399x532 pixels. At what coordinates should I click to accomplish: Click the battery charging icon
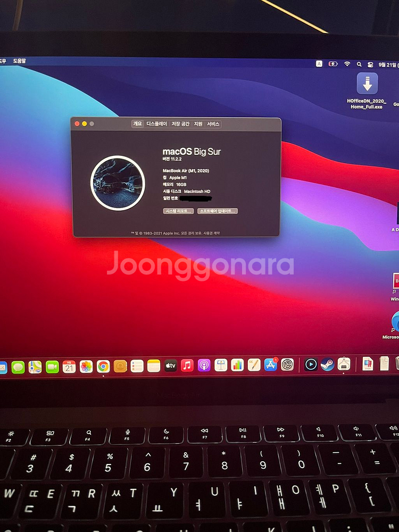coord(333,64)
